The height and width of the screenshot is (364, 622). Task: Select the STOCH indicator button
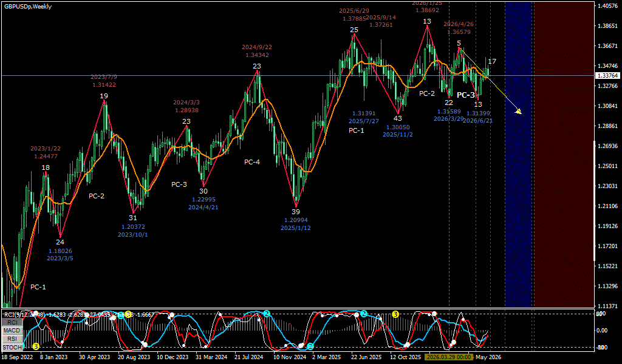pos(12,348)
